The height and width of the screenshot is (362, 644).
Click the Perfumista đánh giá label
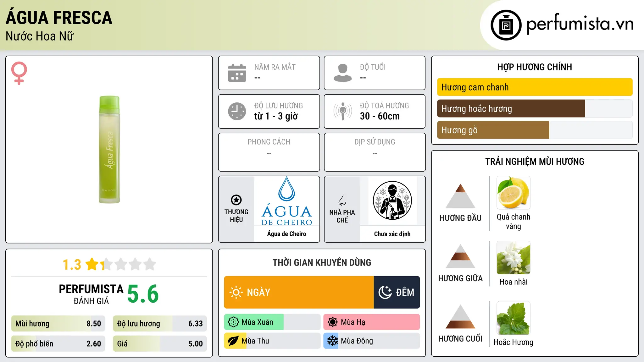(x=91, y=294)
